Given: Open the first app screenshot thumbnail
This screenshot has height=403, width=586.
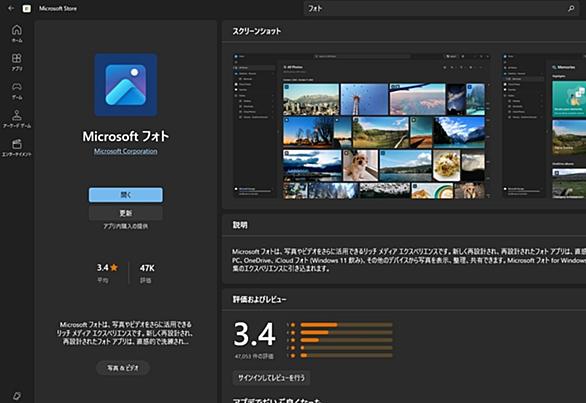Looking at the screenshot, I should [361, 126].
